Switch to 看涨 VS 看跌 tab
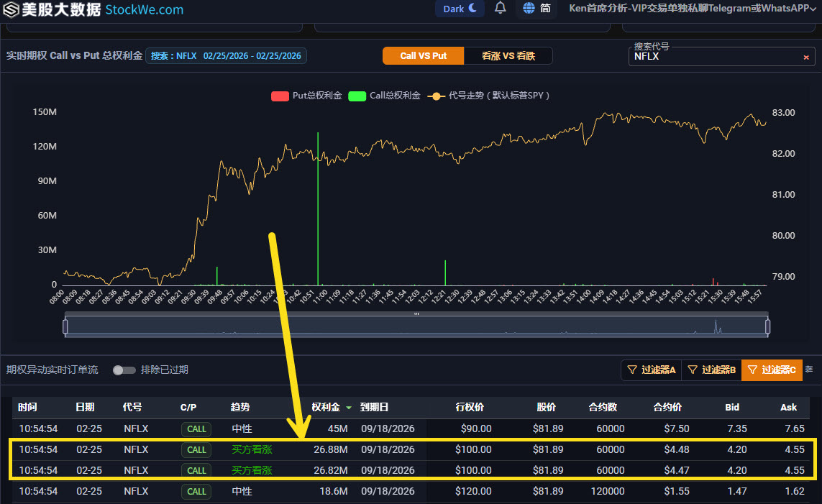 pos(508,56)
